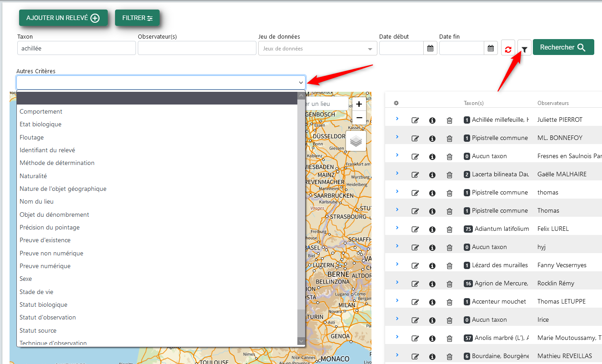Viewport: 602px width, 364px height.
Task: Select Méthode de détermination option
Action: coord(157,163)
